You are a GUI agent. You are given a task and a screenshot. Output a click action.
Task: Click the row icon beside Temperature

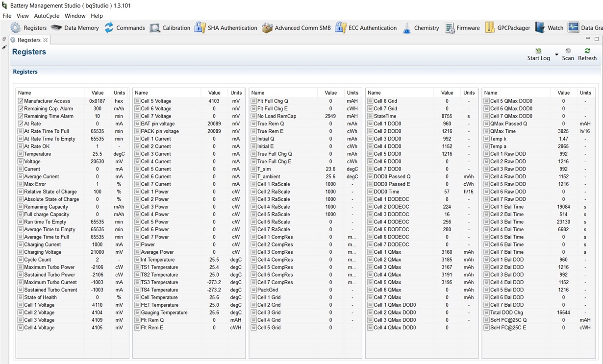click(x=21, y=154)
